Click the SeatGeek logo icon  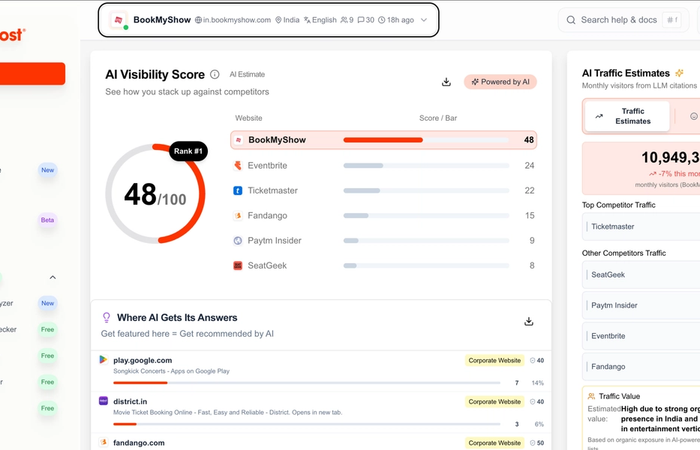tap(238, 266)
